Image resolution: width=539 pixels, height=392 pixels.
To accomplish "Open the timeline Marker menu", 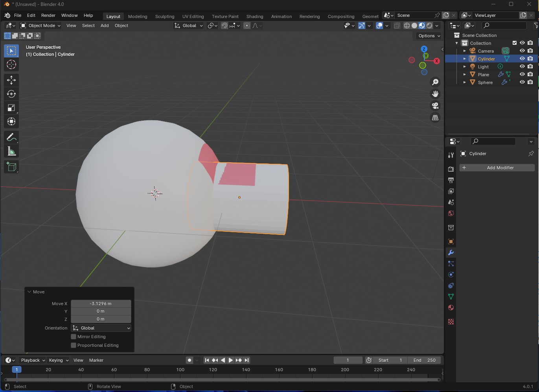I will tap(96, 360).
